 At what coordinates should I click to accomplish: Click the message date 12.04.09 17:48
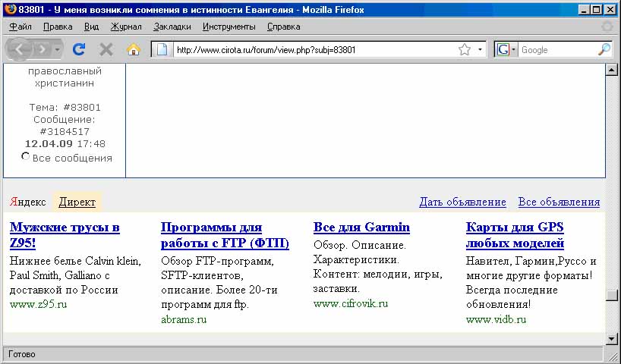point(65,143)
